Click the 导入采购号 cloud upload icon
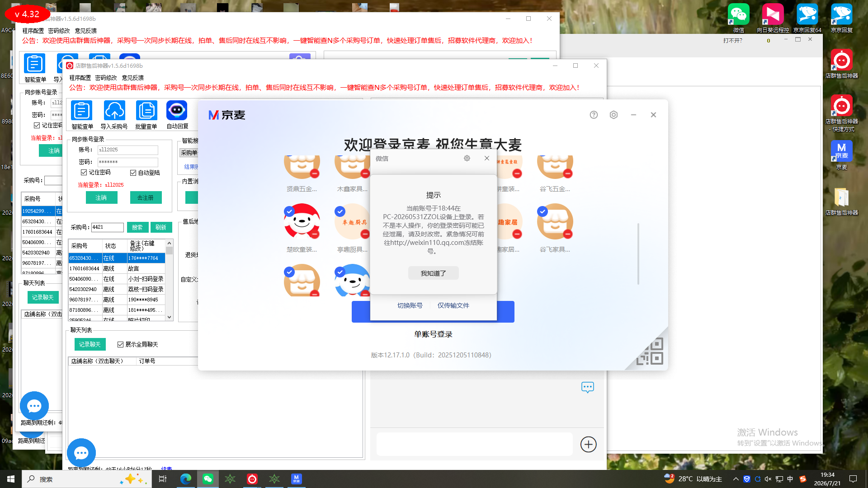The width and height of the screenshot is (868, 488). point(114,111)
